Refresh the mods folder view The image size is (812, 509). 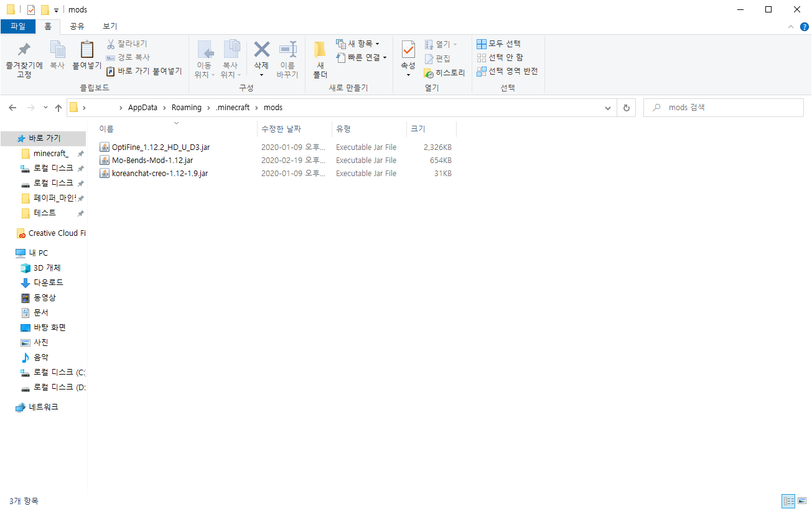(x=626, y=108)
